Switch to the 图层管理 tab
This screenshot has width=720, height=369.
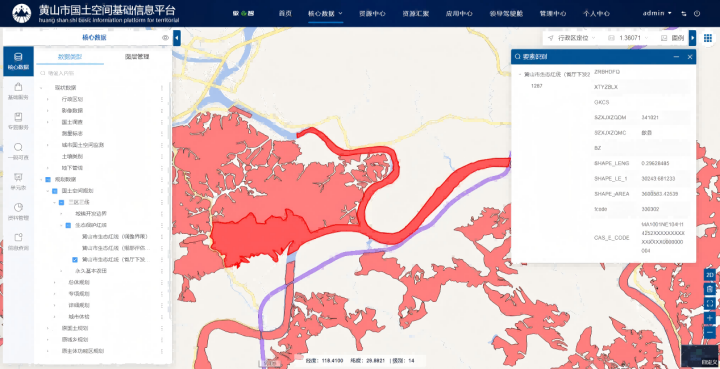click(137, 57)
